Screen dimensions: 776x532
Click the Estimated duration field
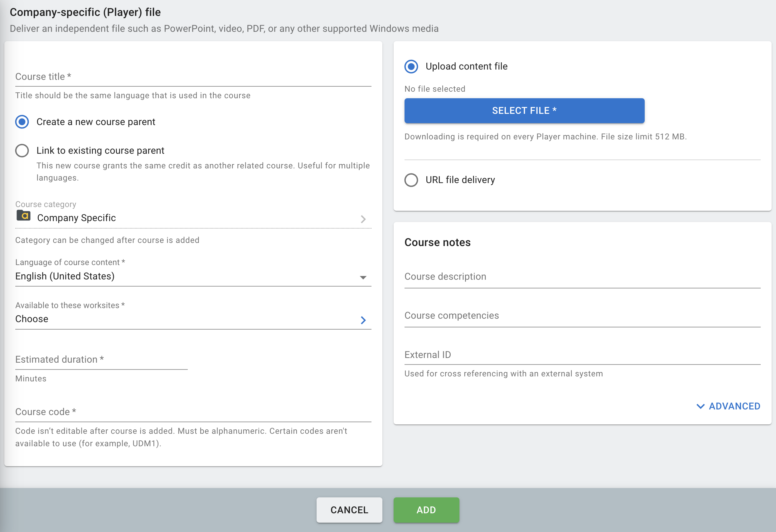pyautogui.click(x=101, y=360)
